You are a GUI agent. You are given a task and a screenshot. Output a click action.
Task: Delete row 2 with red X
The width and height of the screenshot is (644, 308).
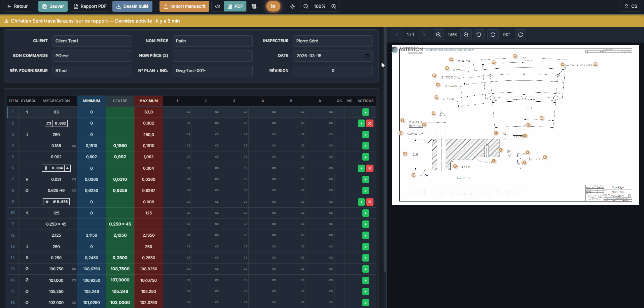coord(370,124)
